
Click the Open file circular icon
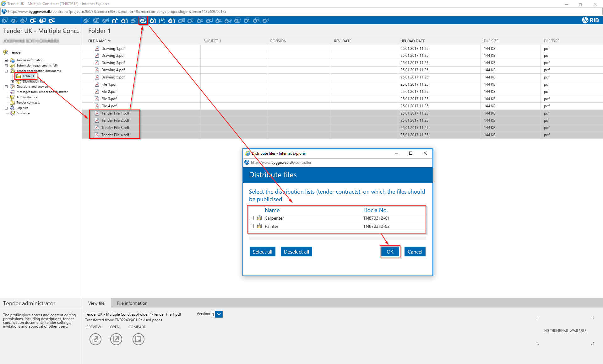click(x=116, y=339)
